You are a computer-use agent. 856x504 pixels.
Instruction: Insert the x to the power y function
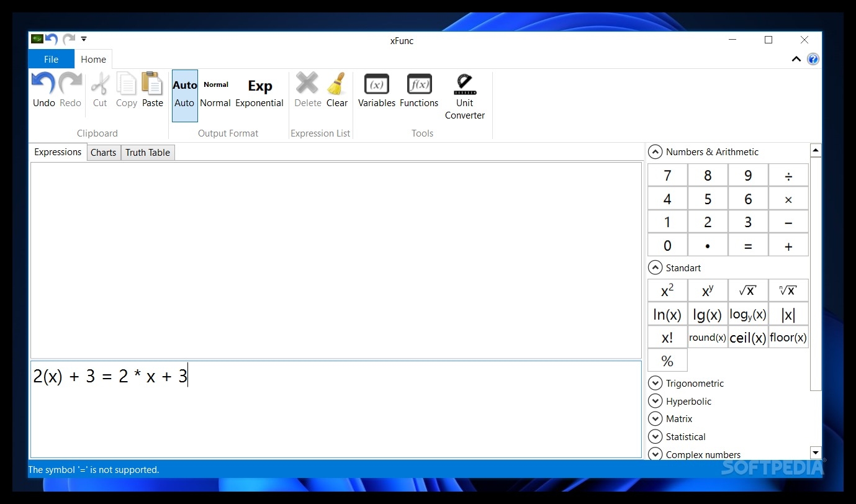[708, 290]
